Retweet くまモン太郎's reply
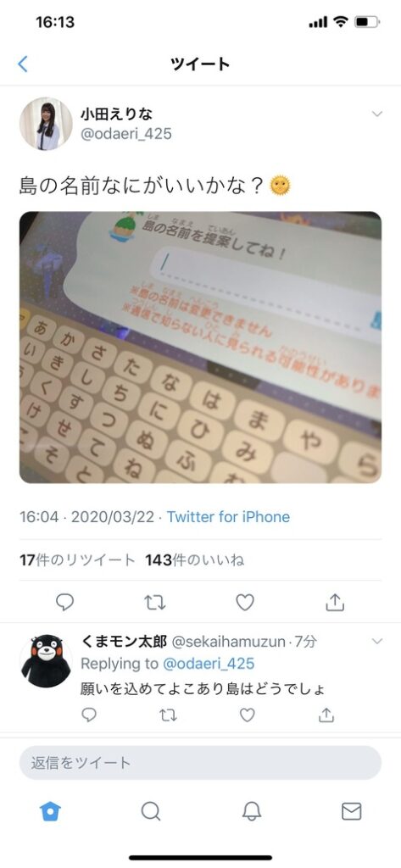Screen dimensions: 401x868 click(168, 715)
